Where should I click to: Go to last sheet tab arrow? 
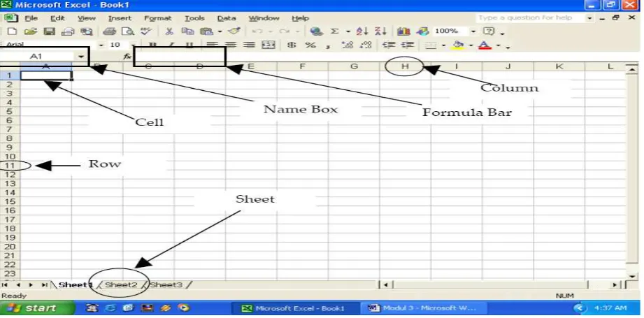[44, 284]
